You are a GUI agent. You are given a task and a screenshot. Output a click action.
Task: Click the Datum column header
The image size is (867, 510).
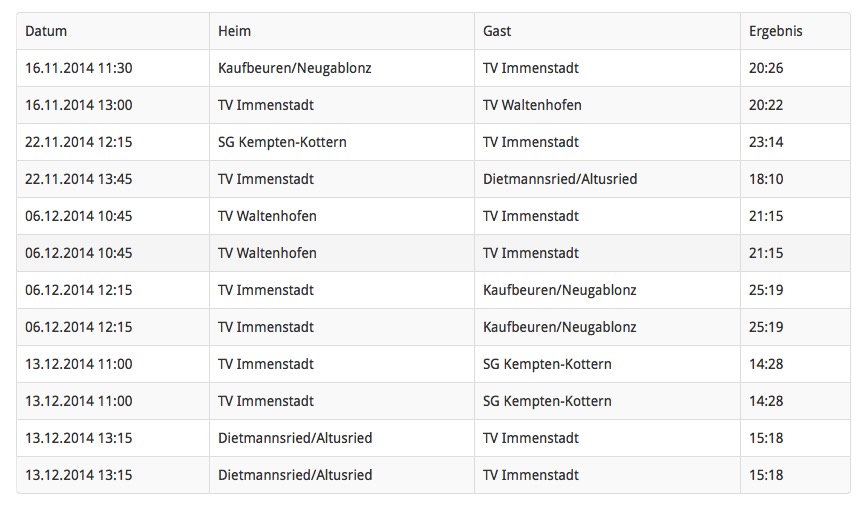click(x=113, y=31)
